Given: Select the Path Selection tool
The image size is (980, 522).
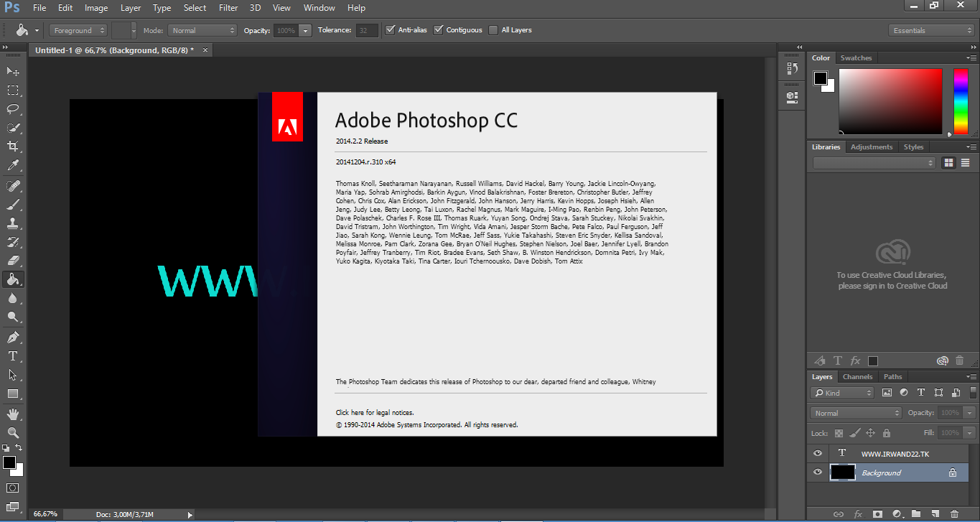Looking at the screenshot, I should (13, 375).
